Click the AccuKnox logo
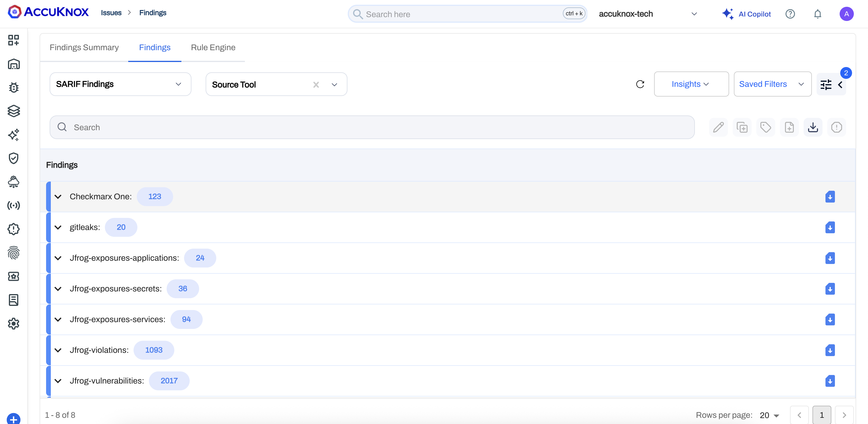The image size is (868, 424). point(48,12)
